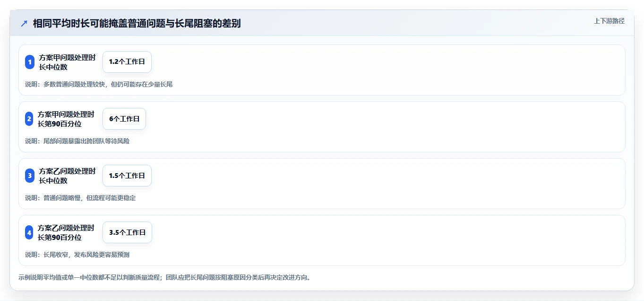The width and height of the screenshot is (644, 301).
Task: Click the label 方案乙问题处理时长中位数
Action: (67, 176)
